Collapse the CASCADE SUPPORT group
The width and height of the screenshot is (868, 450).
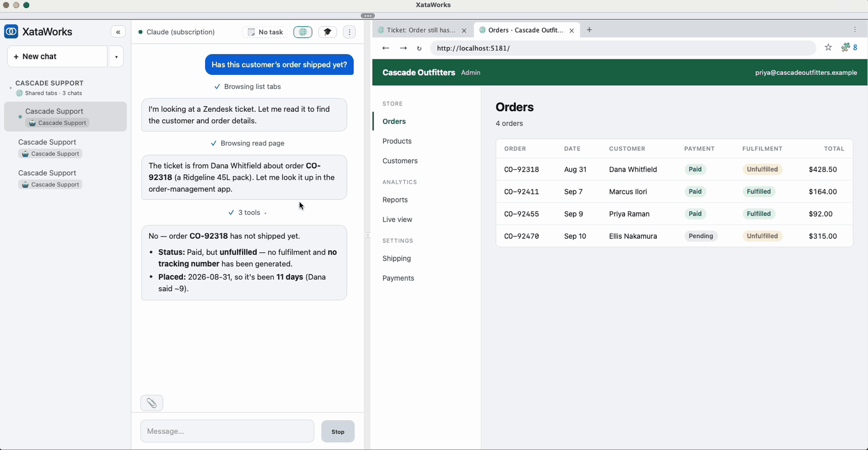[x=10, y=88]
